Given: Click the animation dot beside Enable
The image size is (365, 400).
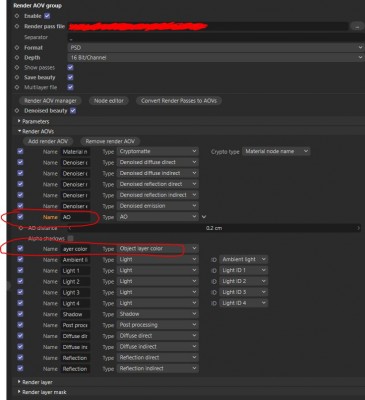Looking at the screenshot, I should click(17, 16).
